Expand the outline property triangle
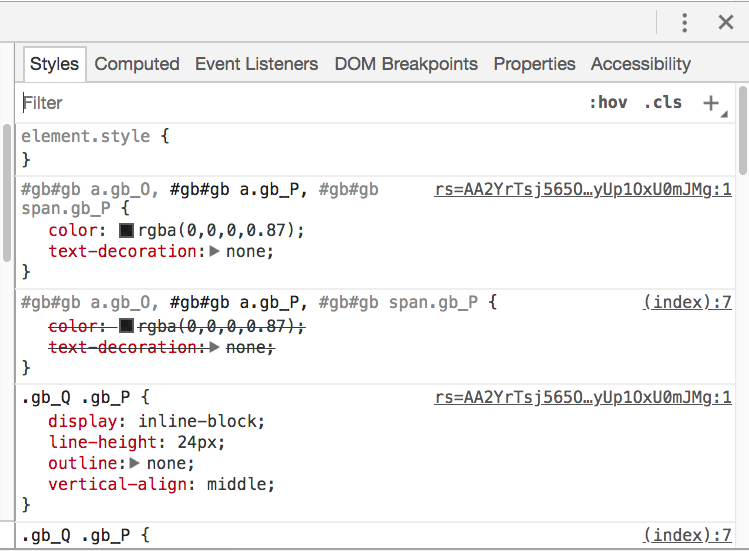Viewport: 749px width, 551px height. (135, 463)
